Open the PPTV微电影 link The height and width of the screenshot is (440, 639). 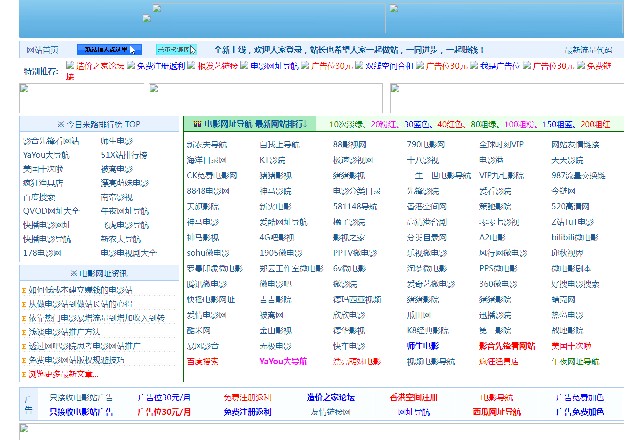(355, 253)
